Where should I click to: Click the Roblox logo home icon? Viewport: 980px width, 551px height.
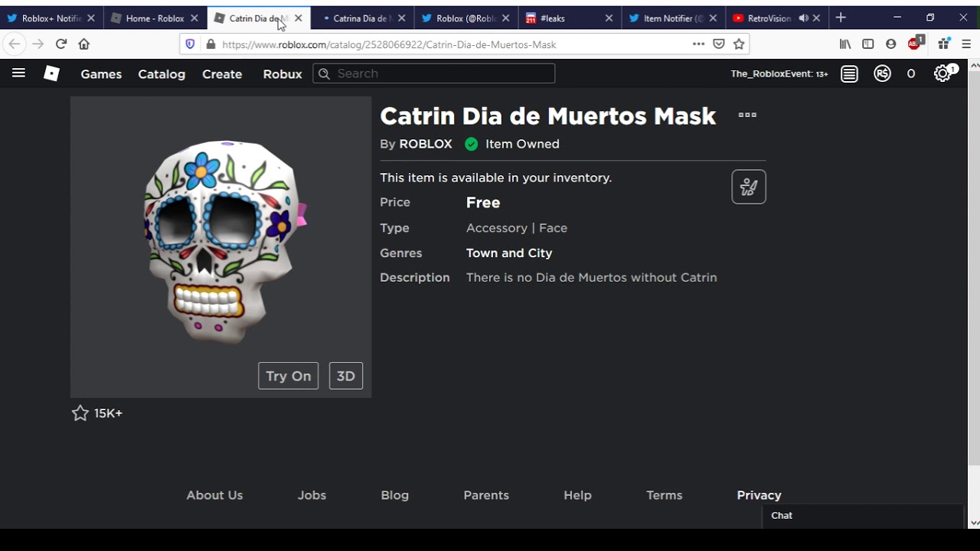click(51, 73)
